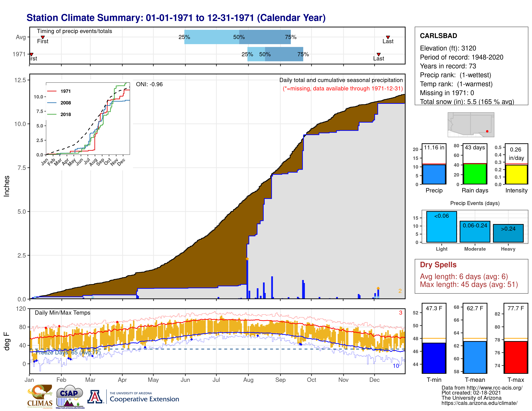Click the Freeze Days: 65 label
Viewport: 532px width, 411px height.
click(x=68, y=352)
